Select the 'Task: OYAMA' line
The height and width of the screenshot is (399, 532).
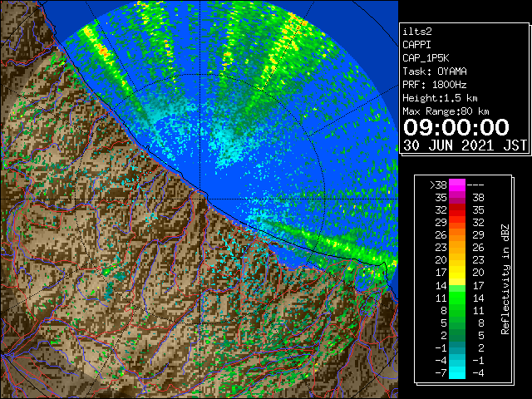435,71
